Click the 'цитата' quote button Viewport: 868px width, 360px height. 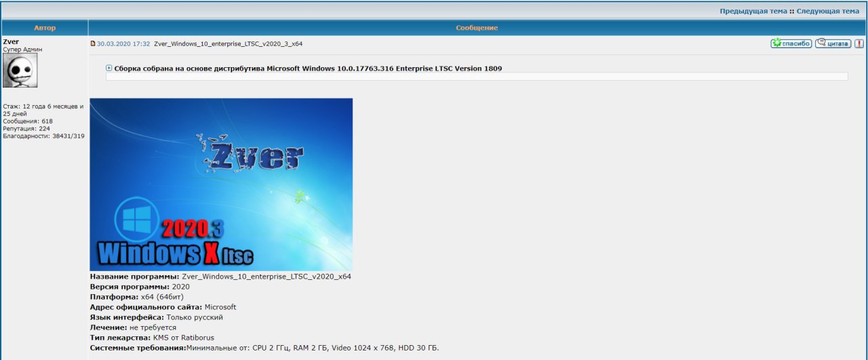click(833, 43)
